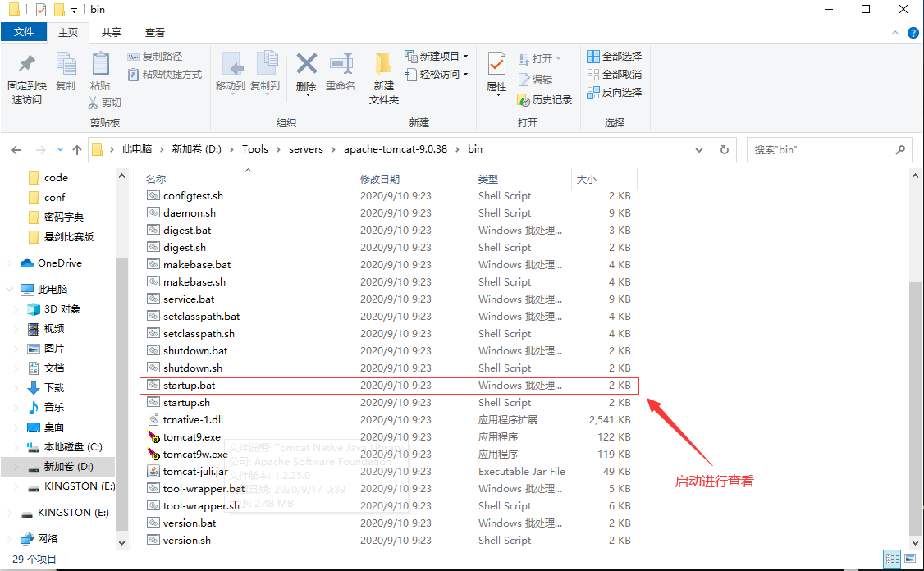This screenshot has height=571, width=924.
Task: Pin to Quick access (固定到快速访问)
Action: (x=26, y=79)
